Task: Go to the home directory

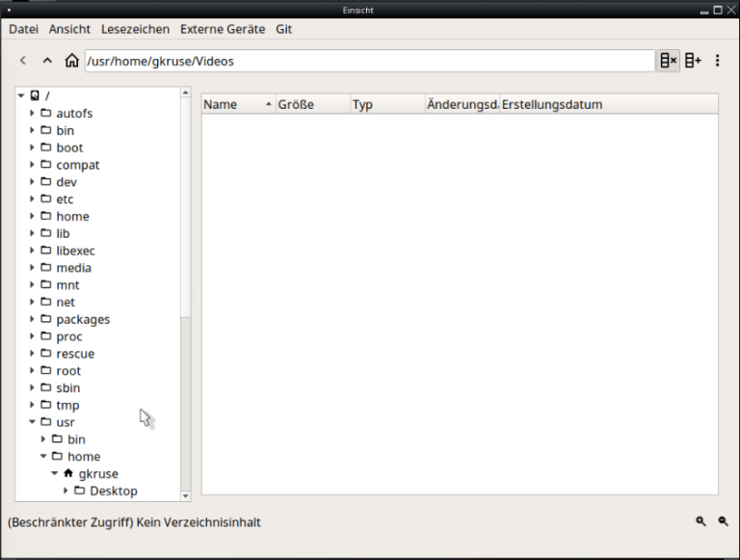Action: point(71,61)
